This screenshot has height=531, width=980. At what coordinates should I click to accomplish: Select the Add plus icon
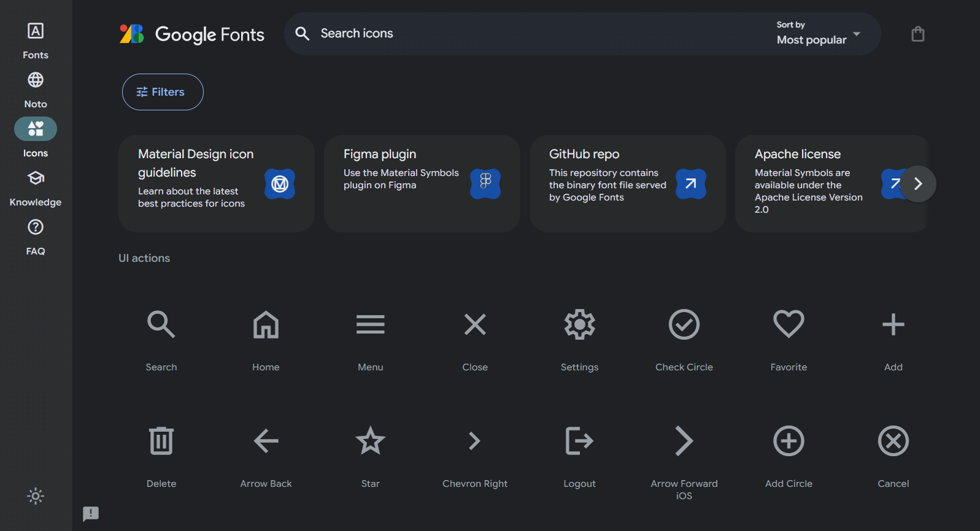893,324
